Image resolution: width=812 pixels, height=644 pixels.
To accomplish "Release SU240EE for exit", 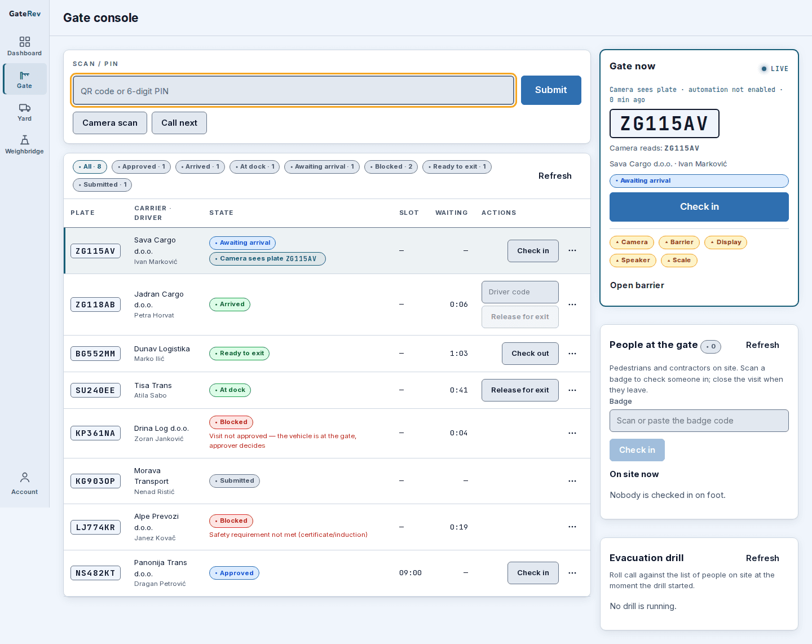I will point(520,390).
